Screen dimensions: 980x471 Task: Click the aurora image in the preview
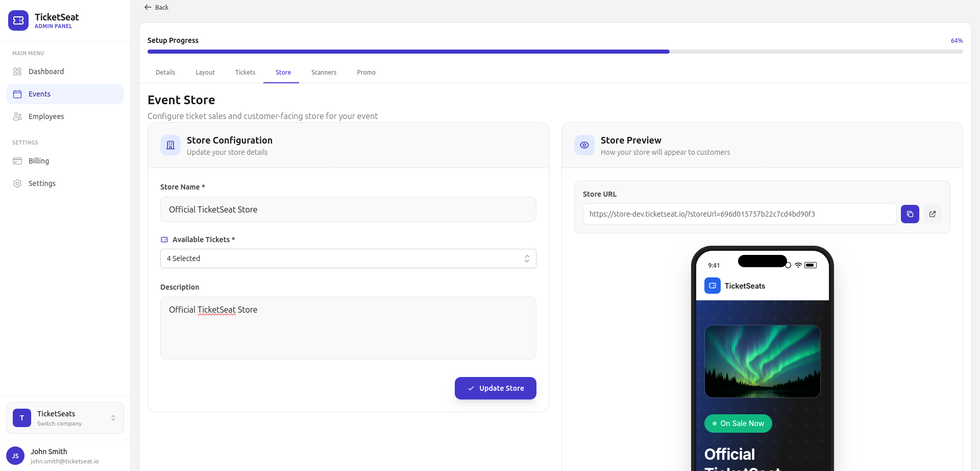tap(762, 361)
